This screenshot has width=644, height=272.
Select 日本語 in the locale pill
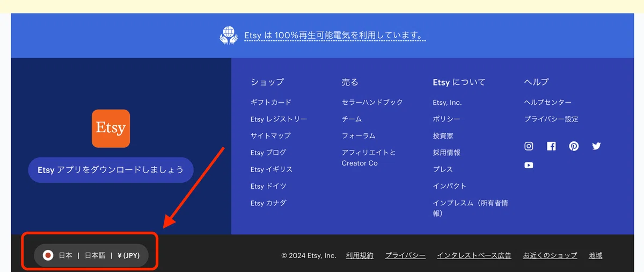coord(95,256)
